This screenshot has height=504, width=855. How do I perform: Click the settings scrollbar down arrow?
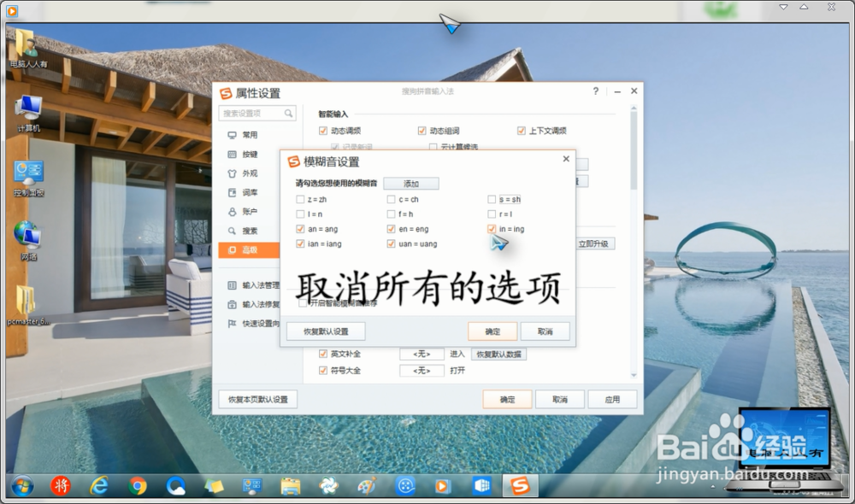tap(634, 375)
